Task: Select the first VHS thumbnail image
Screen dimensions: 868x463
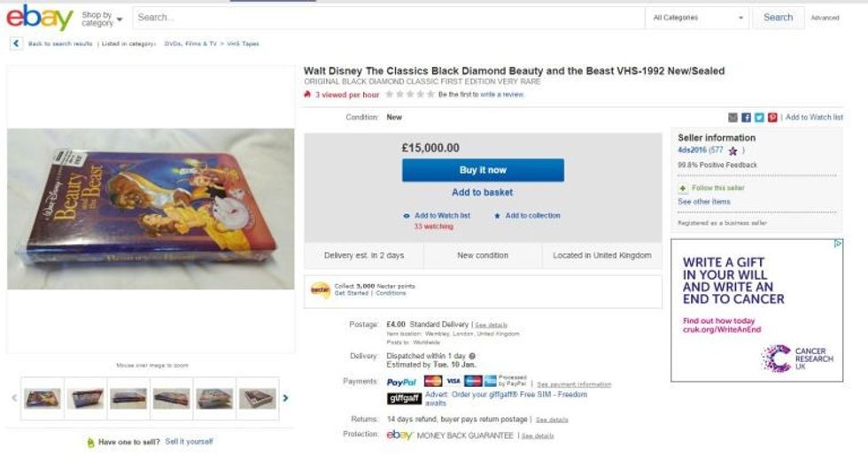Action: pos(43,398)
